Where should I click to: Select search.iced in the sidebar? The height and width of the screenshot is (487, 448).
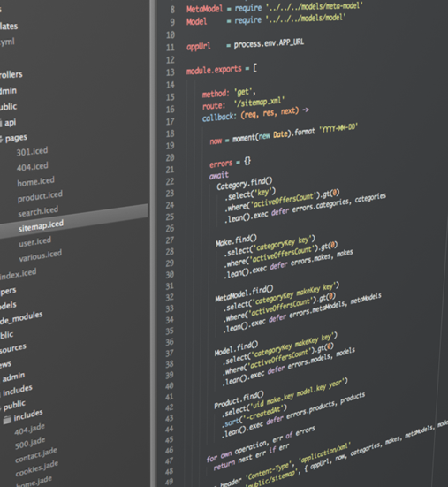pyautogui.click(x=38, y=211)
